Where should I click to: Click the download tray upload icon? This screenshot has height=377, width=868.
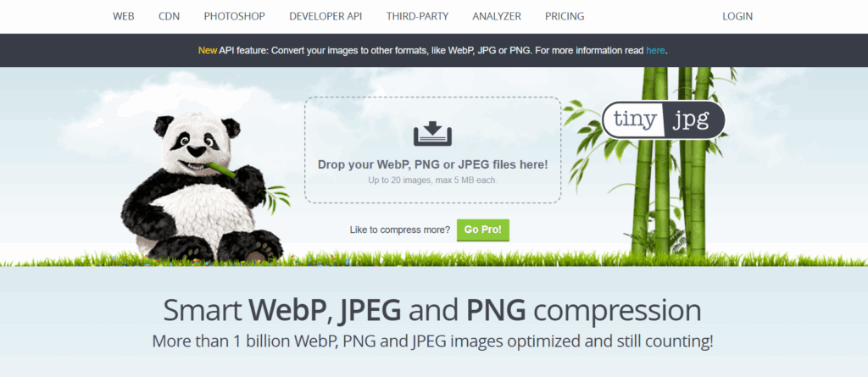click(x=432, y=135)
